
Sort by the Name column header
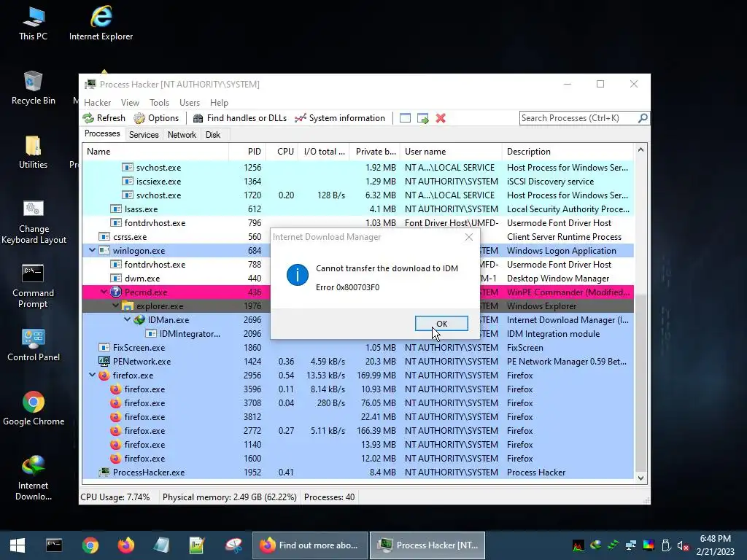point(155,152)
